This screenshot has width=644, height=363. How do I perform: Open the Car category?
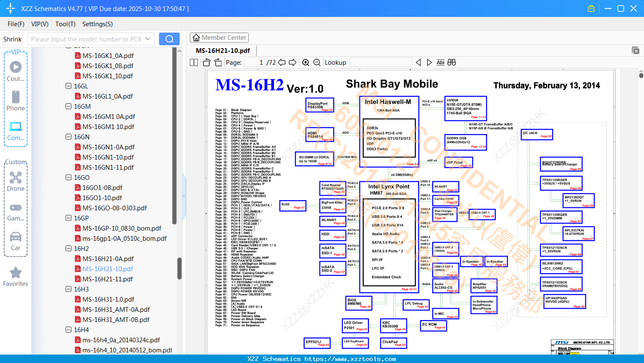click(16, 241)
